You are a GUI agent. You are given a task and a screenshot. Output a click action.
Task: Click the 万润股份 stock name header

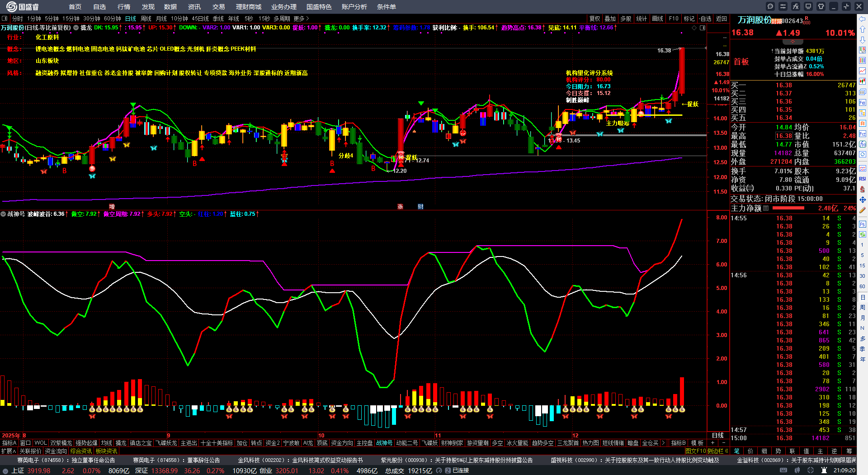[x=755, y=20]
